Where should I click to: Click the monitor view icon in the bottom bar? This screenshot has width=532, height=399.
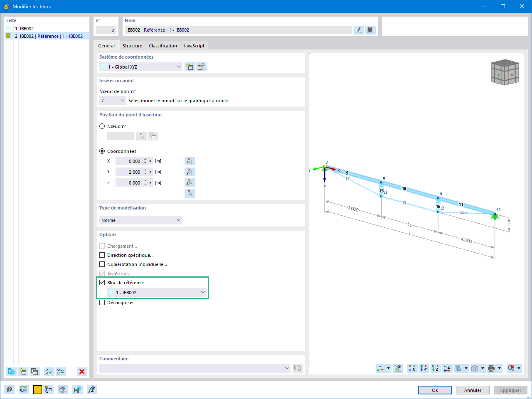click(x=63, y=390)
